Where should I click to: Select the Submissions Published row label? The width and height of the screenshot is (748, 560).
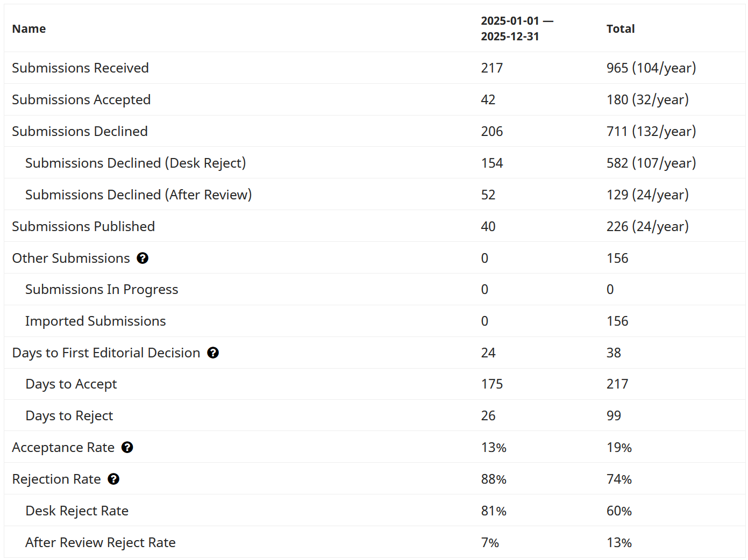pos(83,227)
